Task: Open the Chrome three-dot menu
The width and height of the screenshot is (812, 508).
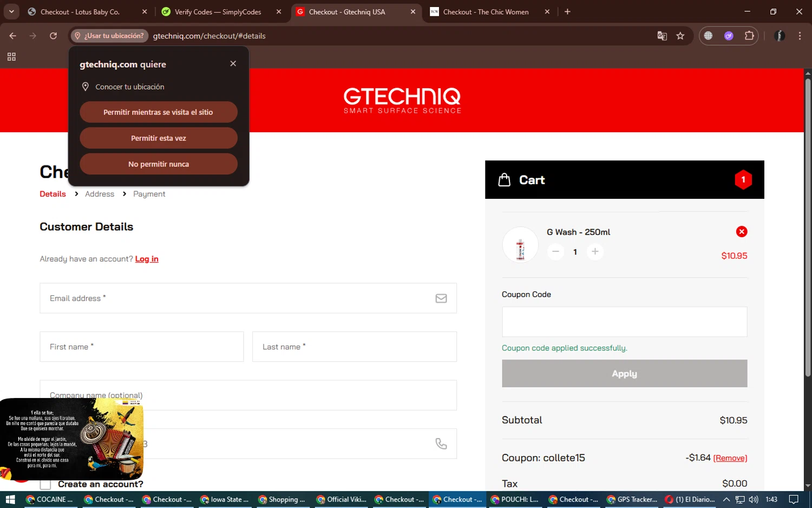Action: pyautogui.click(x=800, y=36)
